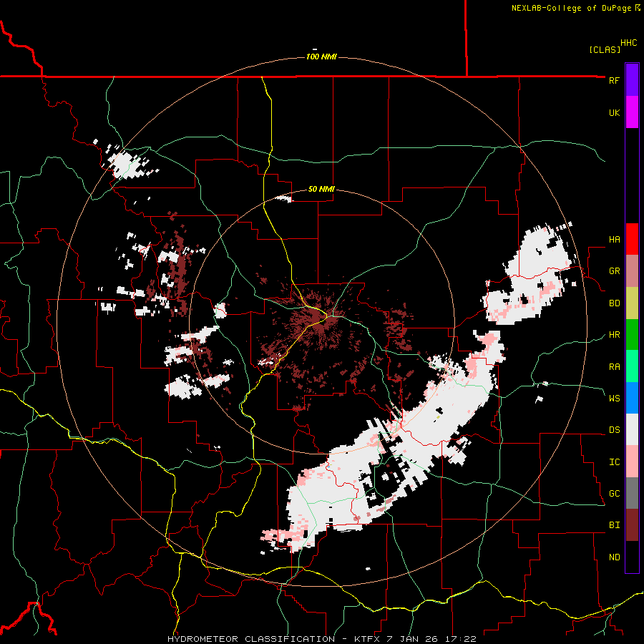Click the dusty pink GR legend swatch
The image size is (644, 644).
(632, 271)
